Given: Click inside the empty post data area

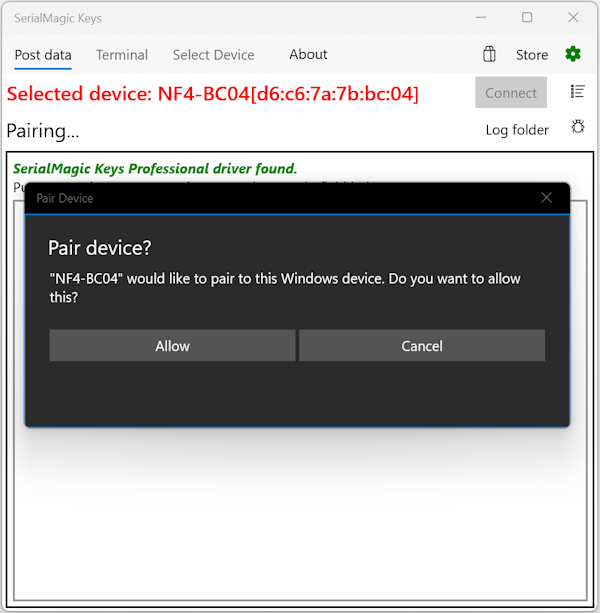Looking at the screenshot, I should click(x=300, y=516).
